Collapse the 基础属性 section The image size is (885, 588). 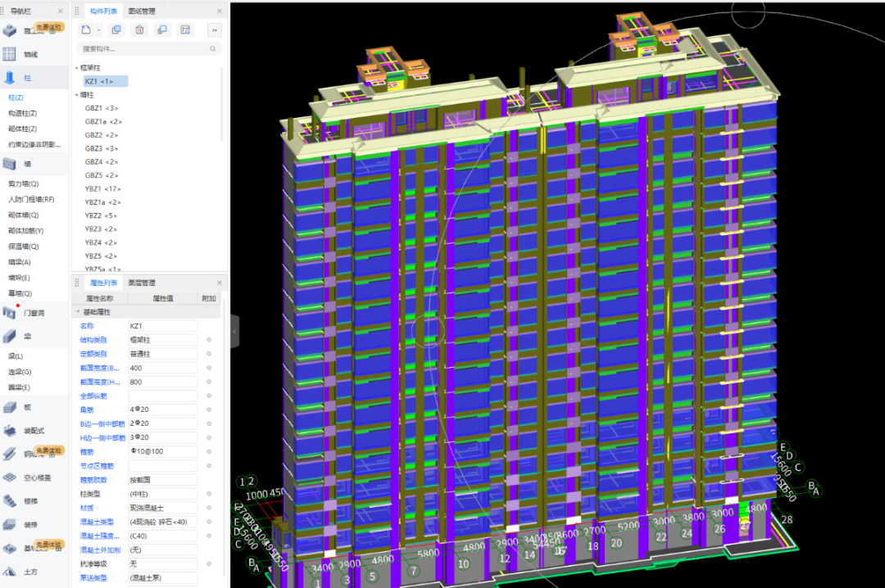tap(78, 312)
